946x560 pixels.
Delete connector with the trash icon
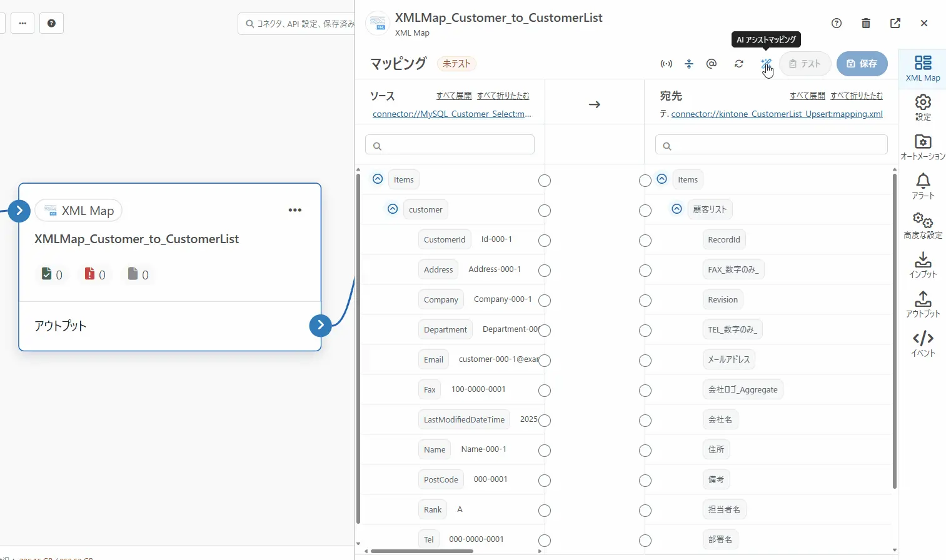[866, 23]
